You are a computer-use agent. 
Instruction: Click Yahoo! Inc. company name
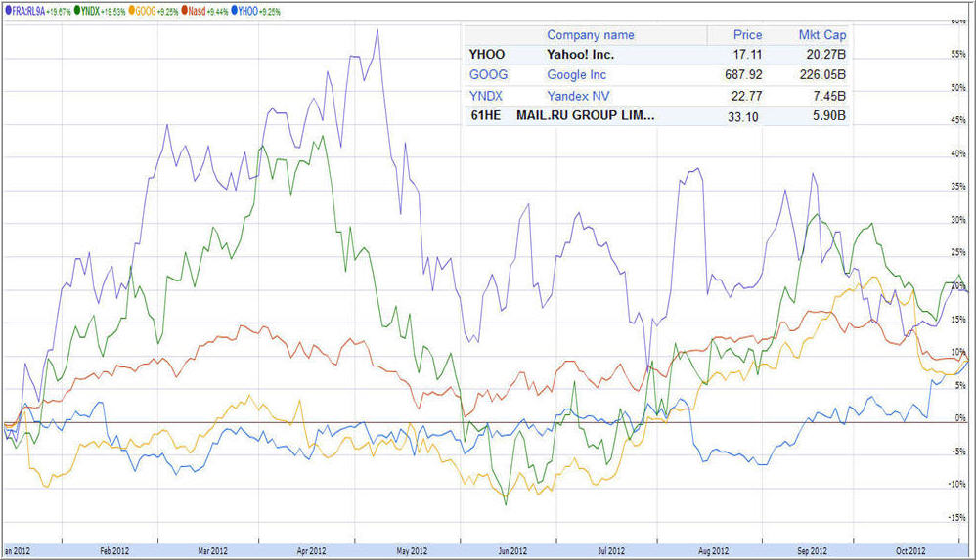[x=580, y=54]
